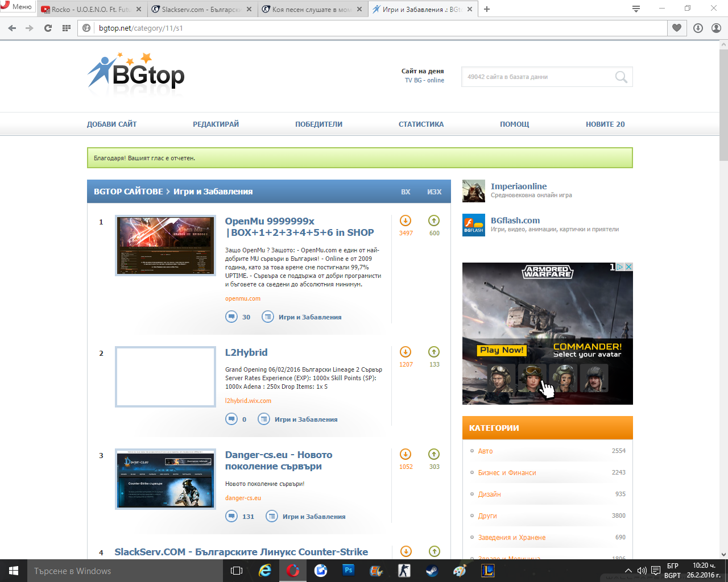Click the magnifier search icon

(621, 77)
